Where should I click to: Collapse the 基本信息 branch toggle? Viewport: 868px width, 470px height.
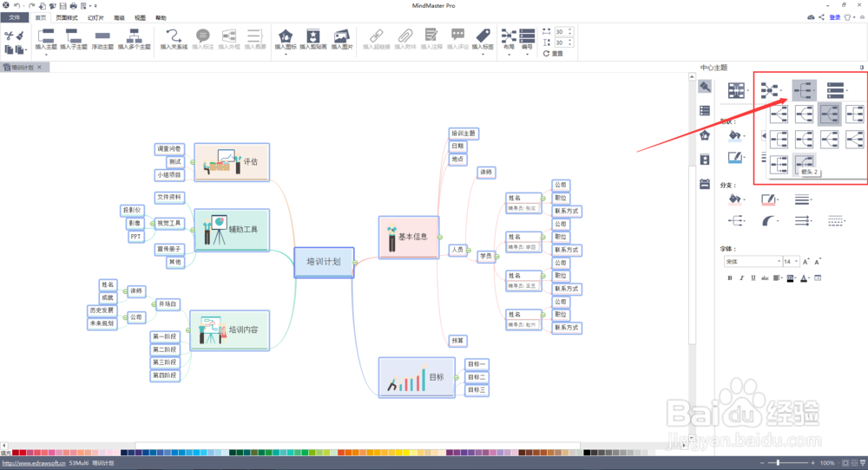click(x=440, y=238)
